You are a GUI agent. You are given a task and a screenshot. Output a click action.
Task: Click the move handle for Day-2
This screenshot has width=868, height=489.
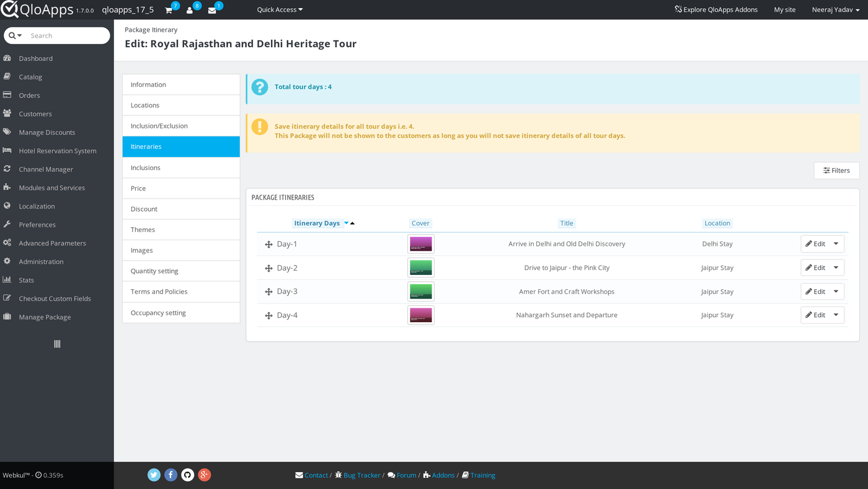[x=268, y=268]
